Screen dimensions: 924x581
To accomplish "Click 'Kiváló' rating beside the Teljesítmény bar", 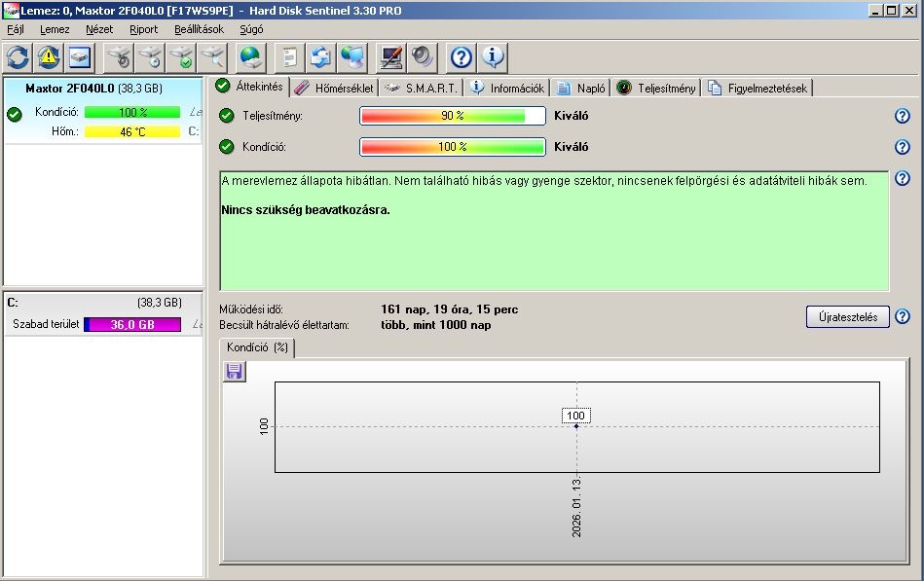I will 571,116.
